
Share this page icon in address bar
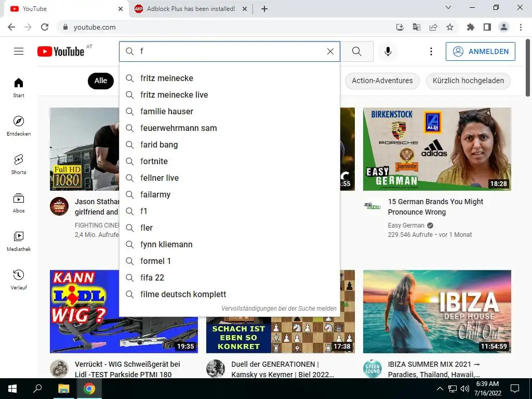[433, 27]
